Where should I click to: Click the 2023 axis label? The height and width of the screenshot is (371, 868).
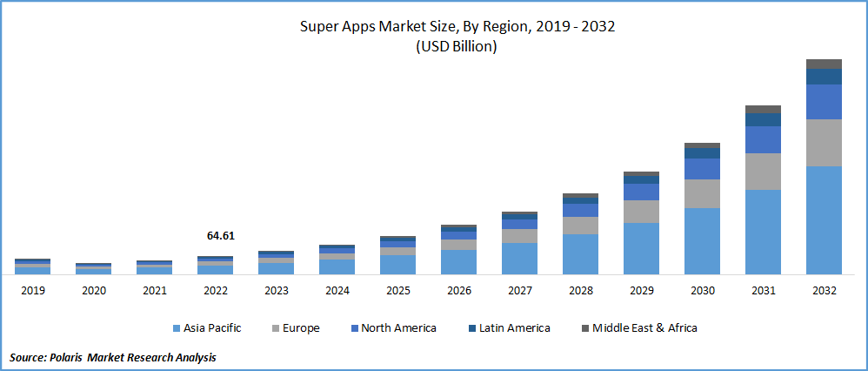click(x=277, y=291)
